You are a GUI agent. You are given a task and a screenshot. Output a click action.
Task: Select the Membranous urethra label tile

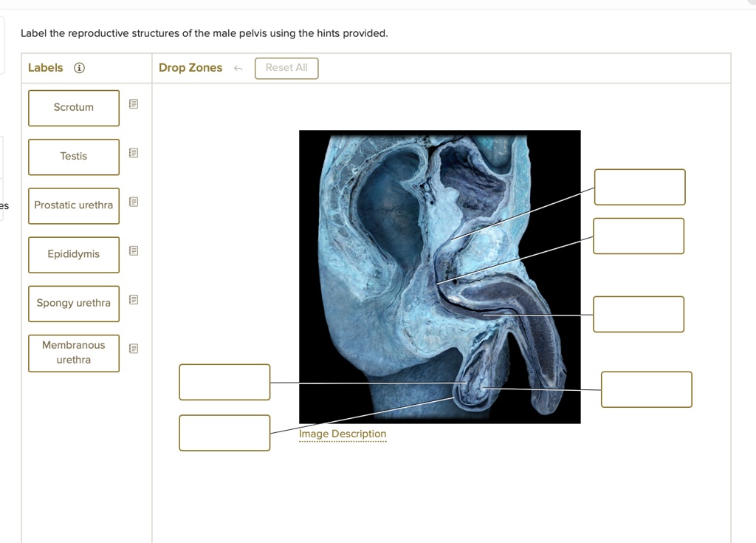[73, 353]
